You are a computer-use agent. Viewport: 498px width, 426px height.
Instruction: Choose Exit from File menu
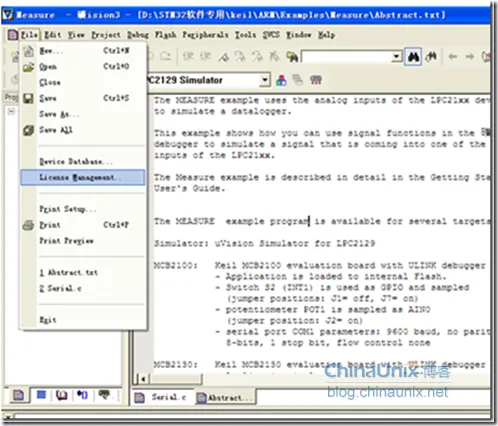tap(83, 320)
